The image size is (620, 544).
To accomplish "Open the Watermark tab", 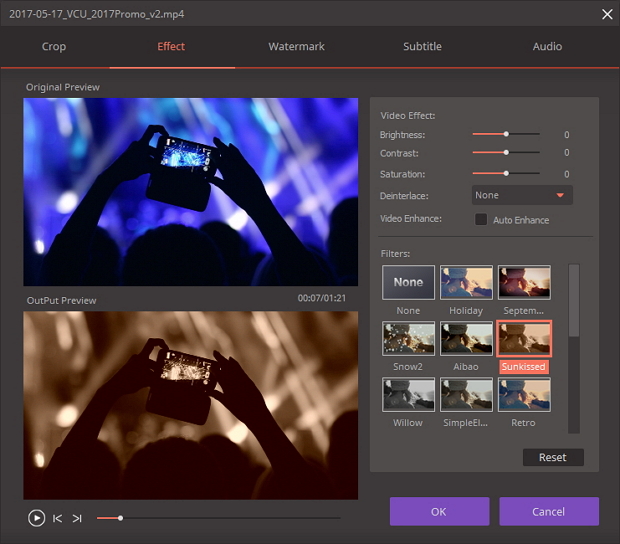I will pyautogui.click(x=296, y=47).
